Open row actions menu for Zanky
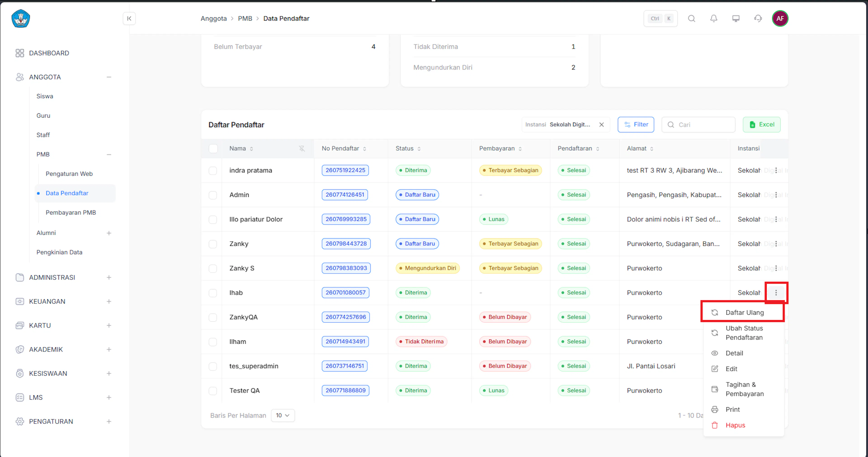The width and height of the screenshot is (868, 457). pyautogui.click(x=776, y=244)
